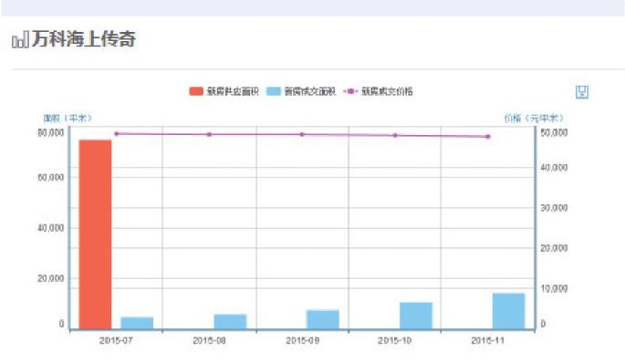
Task: Select the price line point at 2015-09
Action: tap(302, 134)
